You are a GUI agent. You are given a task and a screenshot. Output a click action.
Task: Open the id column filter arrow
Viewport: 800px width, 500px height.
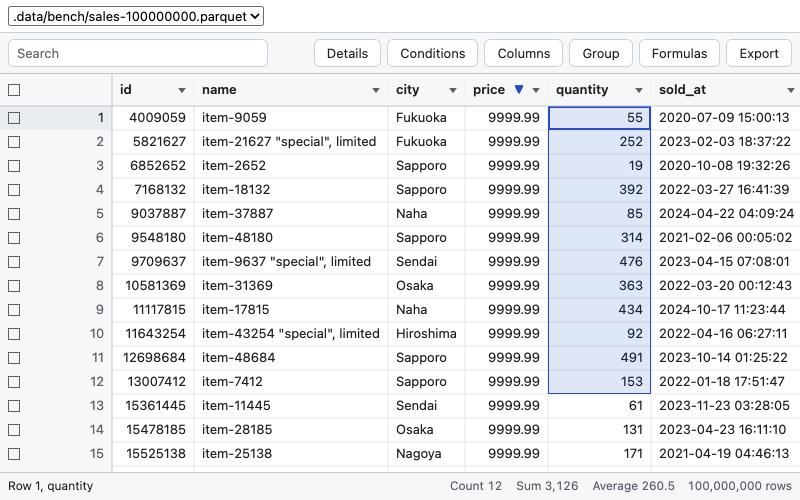pos(182,90)
